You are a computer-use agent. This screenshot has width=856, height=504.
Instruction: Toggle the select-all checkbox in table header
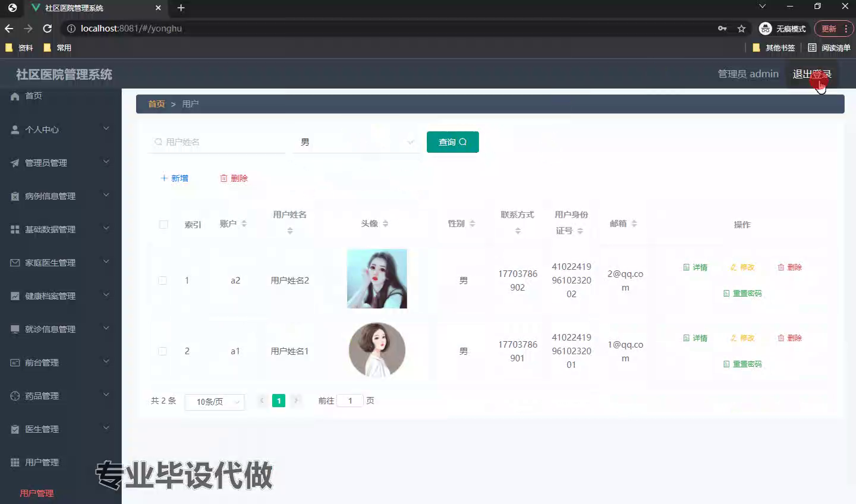click(x=163, y=225)
